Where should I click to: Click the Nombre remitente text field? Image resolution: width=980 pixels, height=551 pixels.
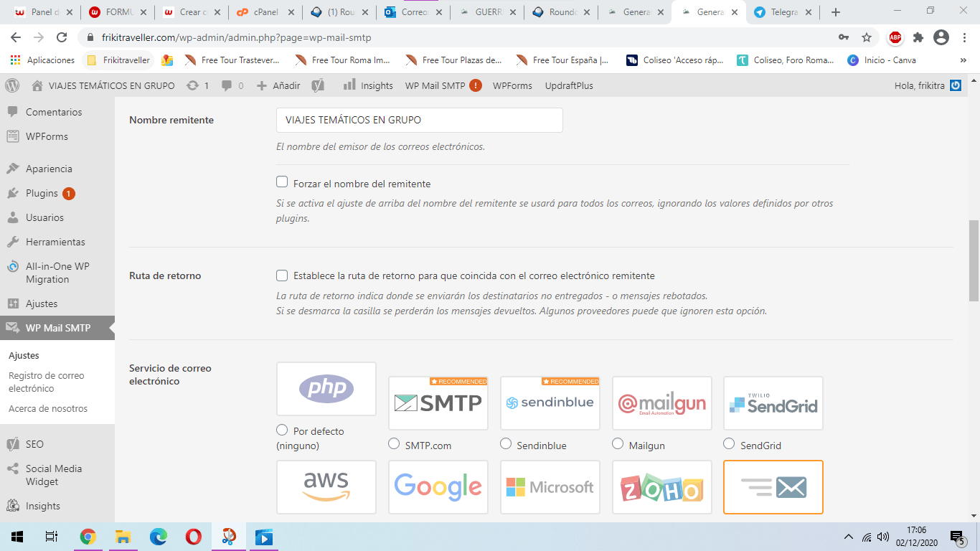pos(419,120)
